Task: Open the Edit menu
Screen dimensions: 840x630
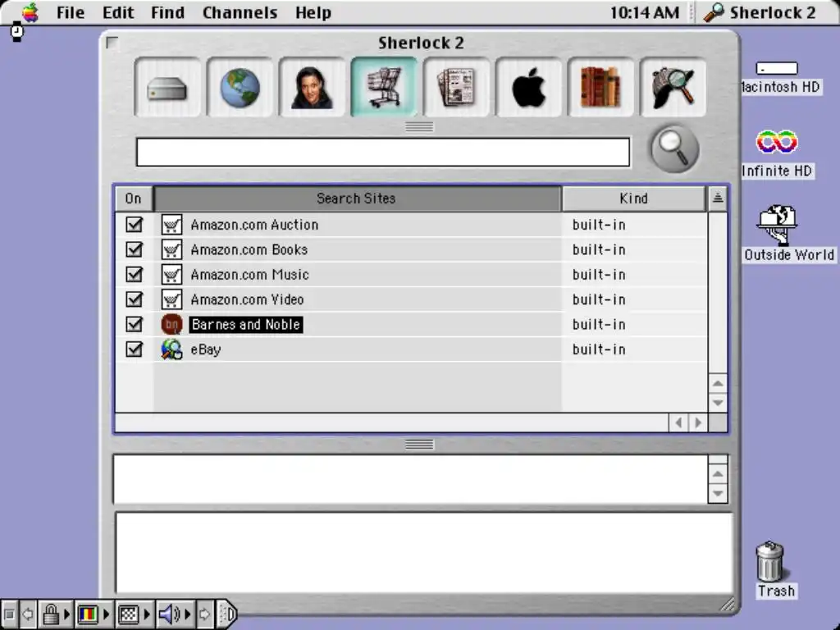Action: [x=118, y=12]
